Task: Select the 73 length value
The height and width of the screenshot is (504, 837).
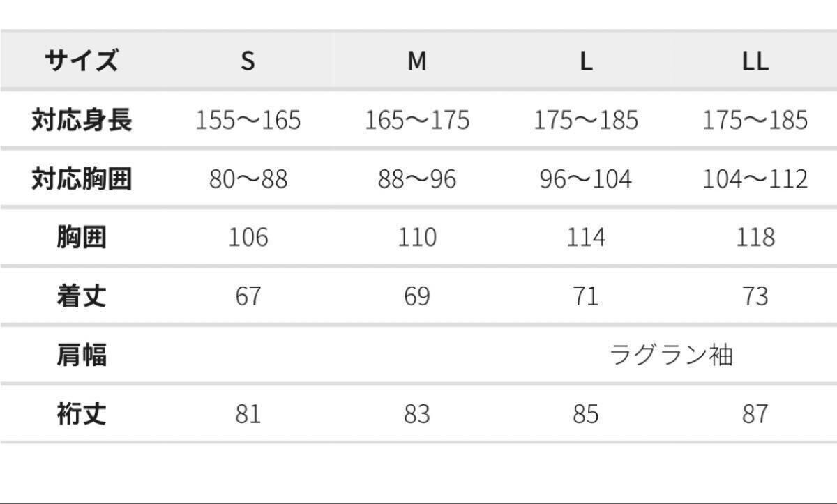Action: click(755, 296)
